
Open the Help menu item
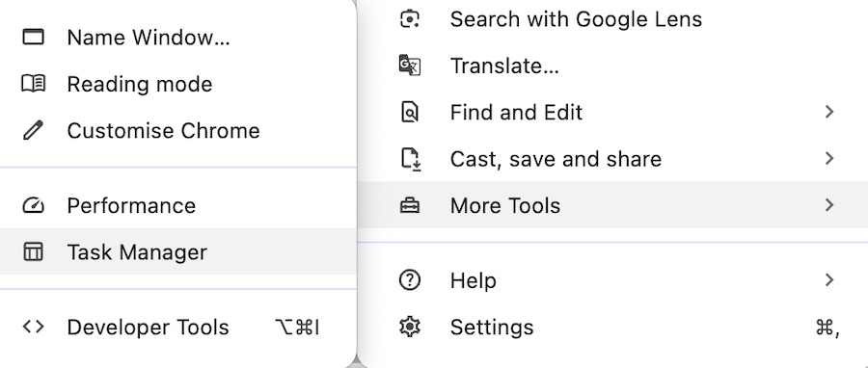point(612,280)
